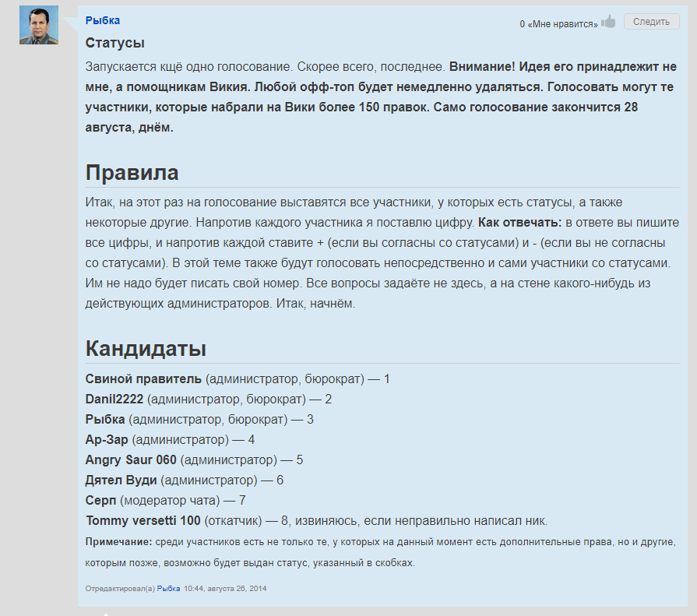
Task: Select candidate name Серп
Action: pos(101,501)
